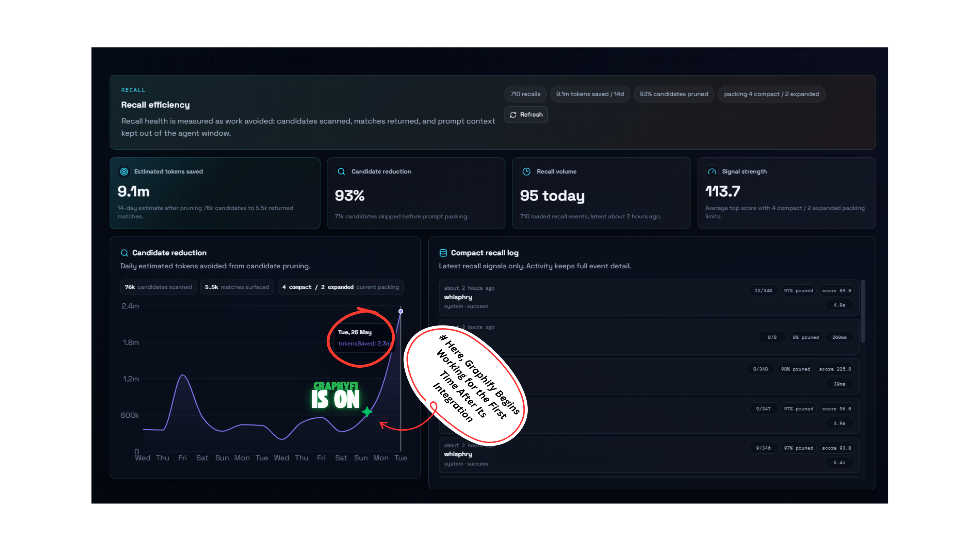Click the search icon in Candidate reduction chart header
The height and width of the screenshot is (551, 980).
[125, 253]
